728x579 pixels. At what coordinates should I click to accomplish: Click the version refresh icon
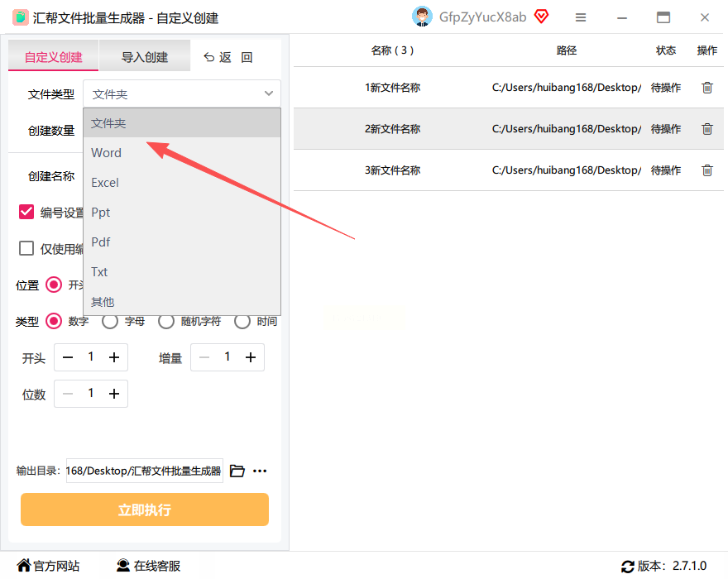pyautogui.click(x=627, y=566)
